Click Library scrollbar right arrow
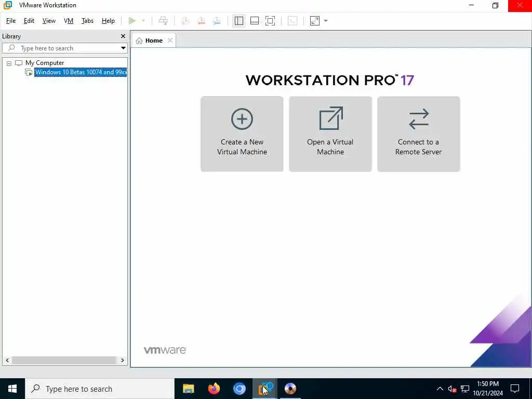Image resolution: width=532 pixels, height=399 pixels. point(123,361)
